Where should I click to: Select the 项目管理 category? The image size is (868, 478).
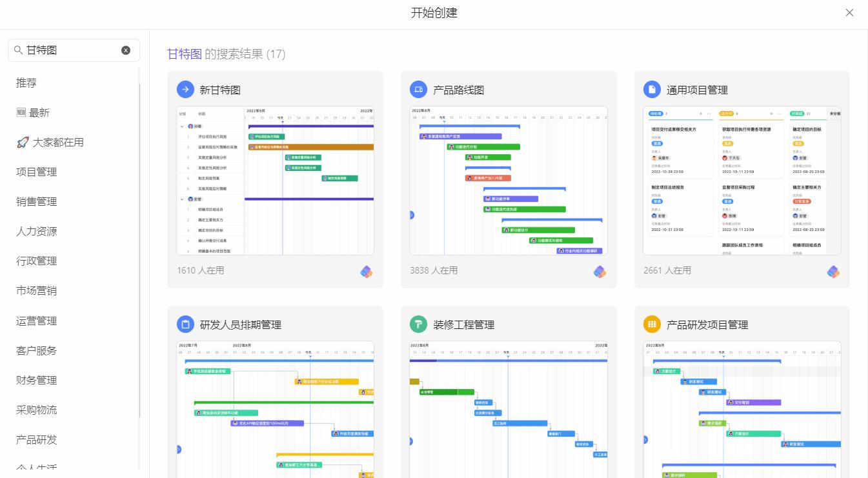point(37,172)
